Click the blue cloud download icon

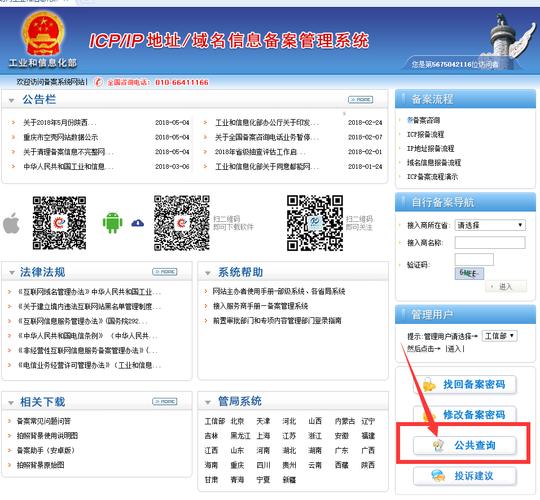pyautogui.click(x=138, y=223)
